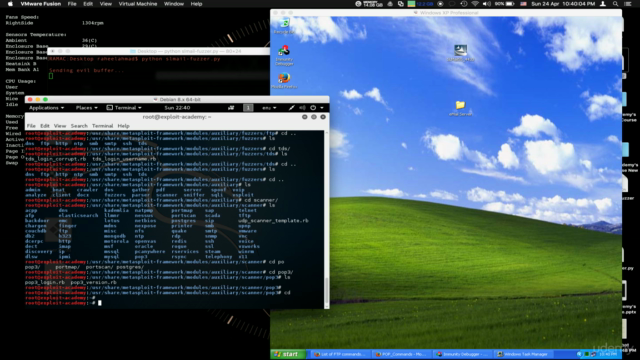Viewport: 640px width, 360px height.
Task: Minimize the root@exploit-academy terminal window
Action: pos(304,117)
